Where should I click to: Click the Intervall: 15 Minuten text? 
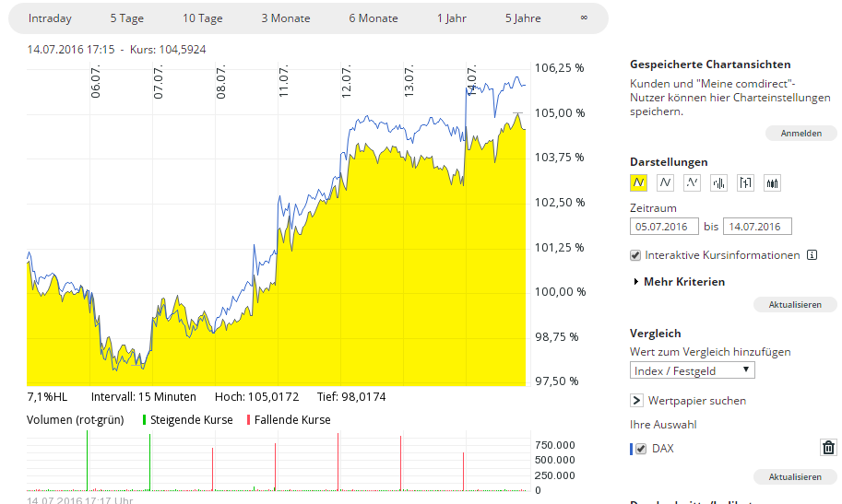[x=143, y=396]
